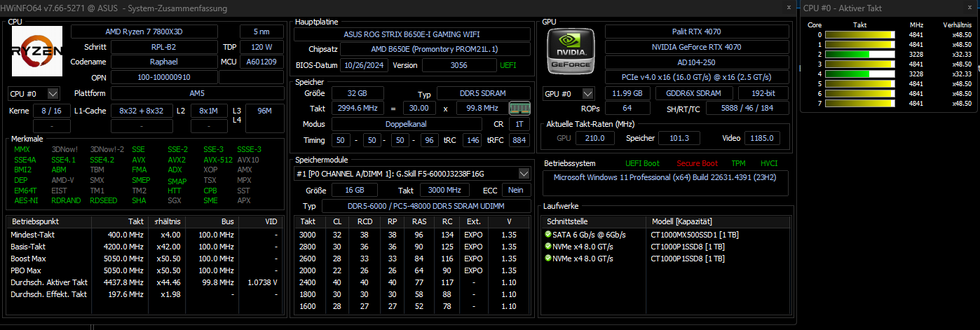This screenshot has height=330, width=980.
Task: Click the Core 2 green clock bar
Action: click(x=860, y=54)
